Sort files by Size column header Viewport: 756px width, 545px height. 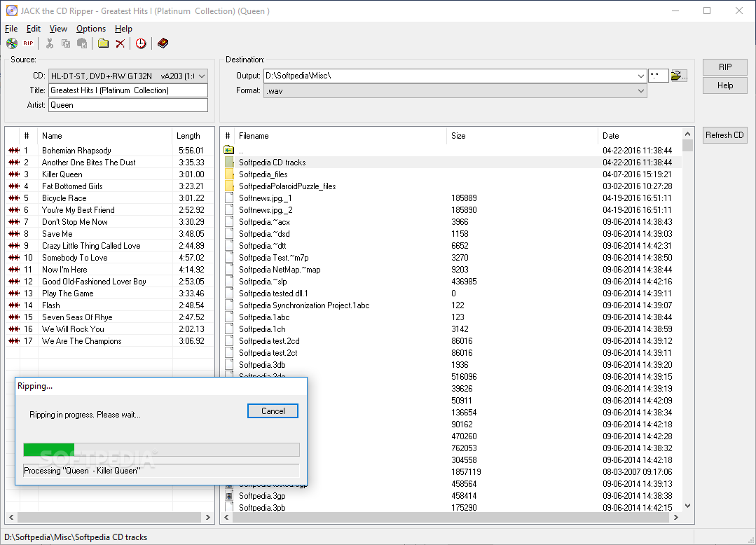point(522,136)
